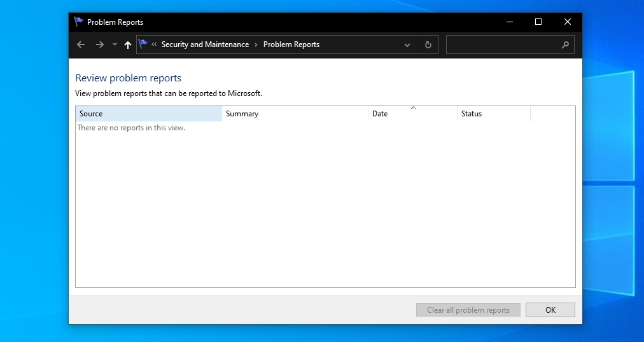Image resolution: width=644 pixels, height=342 pixels.
Task: Open the recent locations dropdown chevron
Action: pyautogui.click(x=115, y=44)
